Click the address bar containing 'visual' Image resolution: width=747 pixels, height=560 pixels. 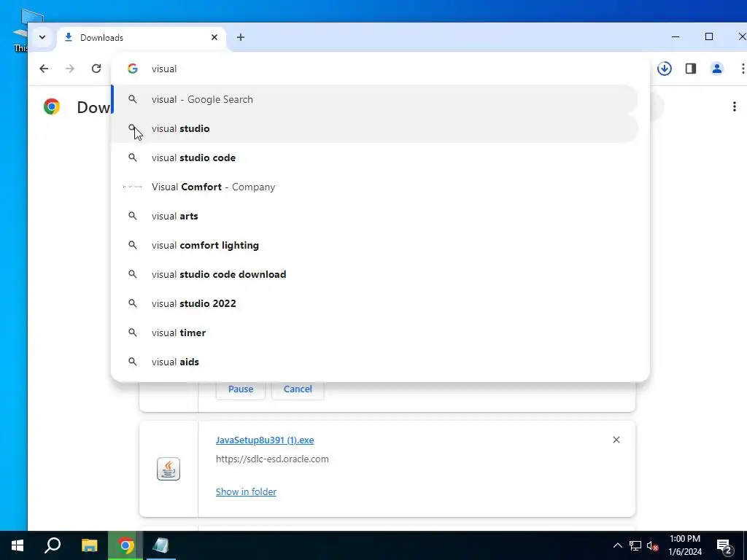[x=380, y=69]
